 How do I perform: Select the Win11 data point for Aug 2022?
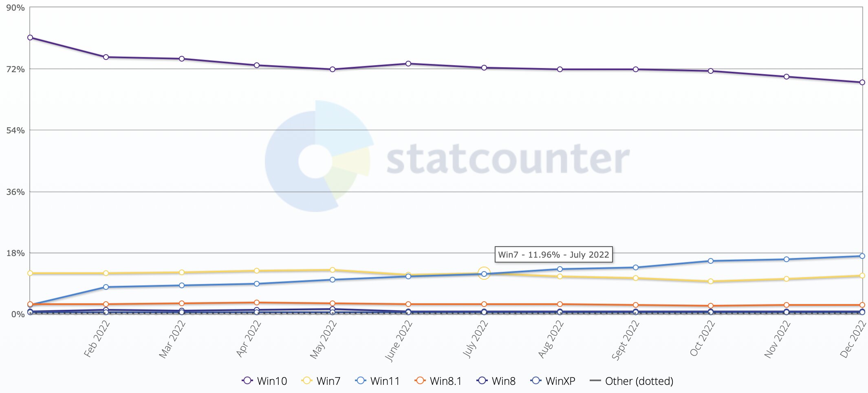click(560, 269)
